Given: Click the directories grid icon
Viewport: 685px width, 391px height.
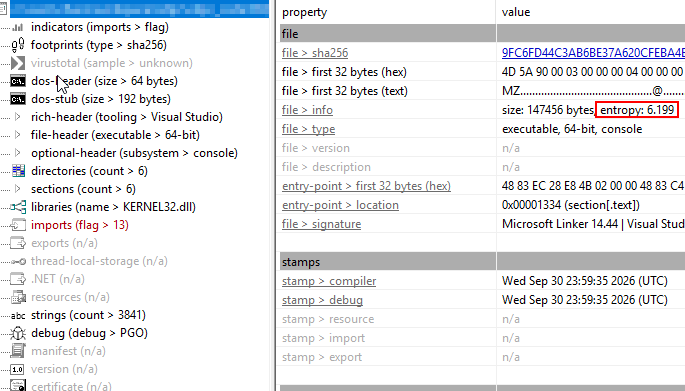Looking at the screenshot, I should [18, 171].
